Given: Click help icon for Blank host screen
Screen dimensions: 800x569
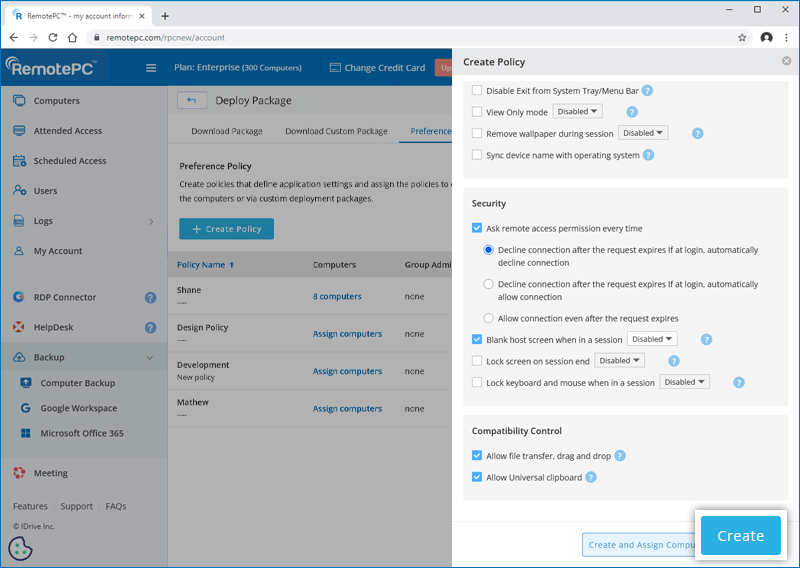Looking at the screenshot, I should click(x=706, y=339).
